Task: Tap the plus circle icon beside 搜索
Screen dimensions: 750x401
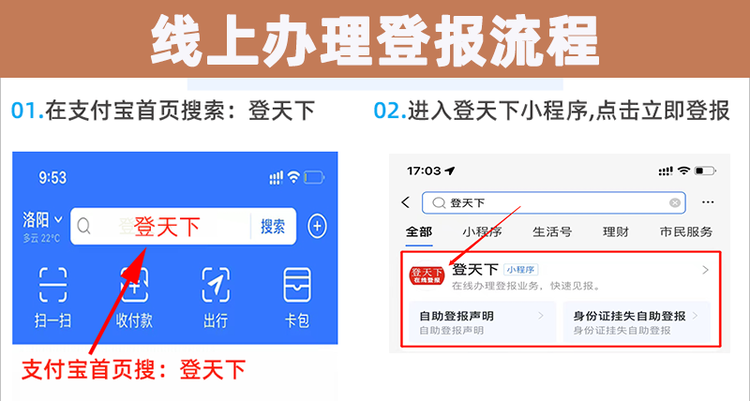Action: 317,226
